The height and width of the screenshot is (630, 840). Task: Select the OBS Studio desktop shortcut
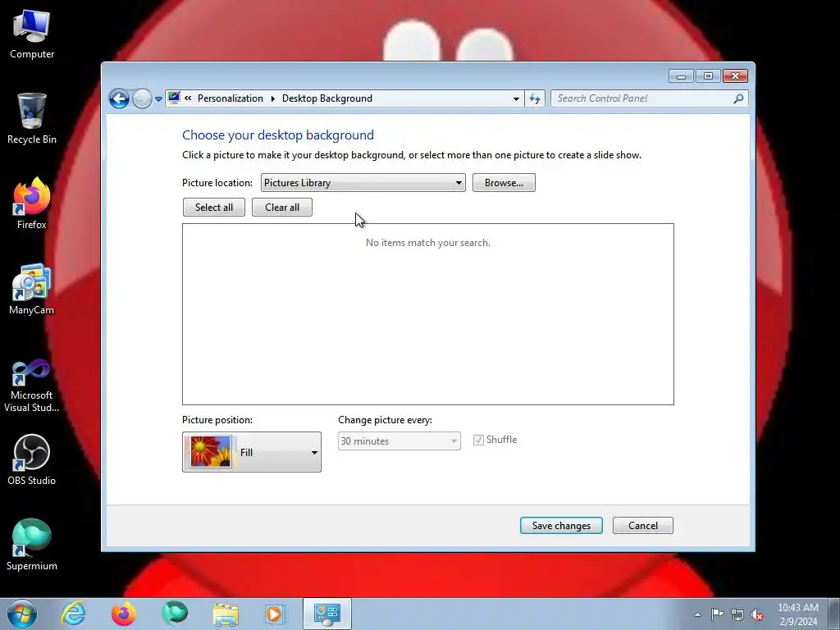coord(32,459)
